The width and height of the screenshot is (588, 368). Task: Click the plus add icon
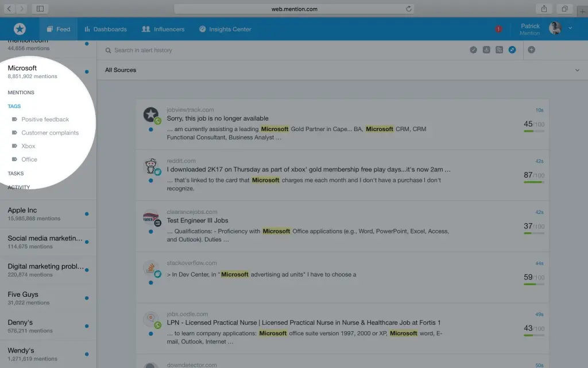[x=531, y=50]
